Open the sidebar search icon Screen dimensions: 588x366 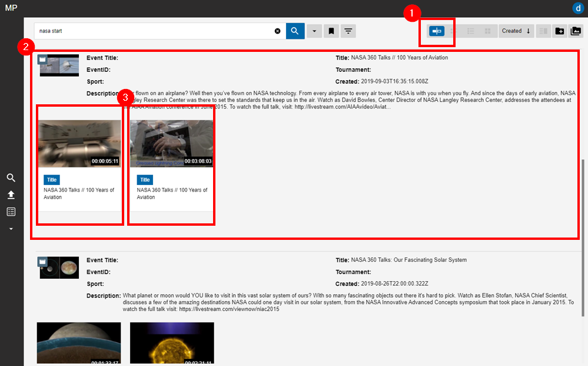coord(11,178)
